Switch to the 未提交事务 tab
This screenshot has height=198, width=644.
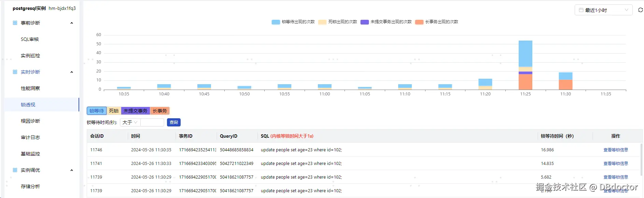[136, 111]
